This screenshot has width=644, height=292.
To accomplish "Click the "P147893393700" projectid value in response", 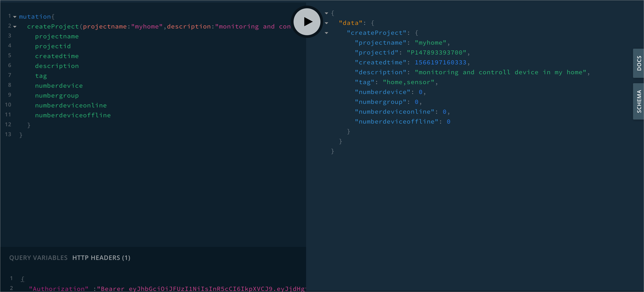I will [x=436, y=52].
